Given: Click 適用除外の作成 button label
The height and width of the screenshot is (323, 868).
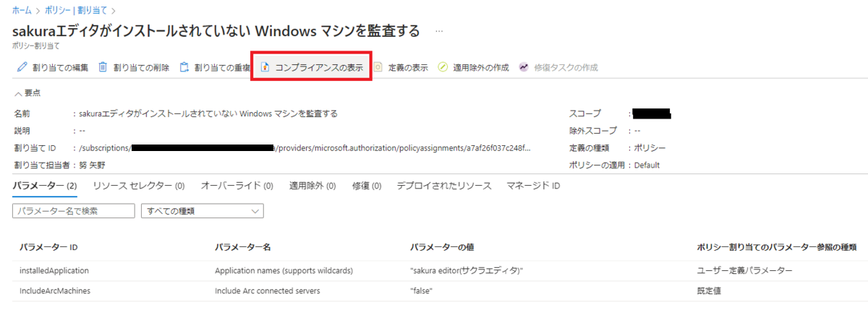Looking at the screenshot, I should point(482,67).
